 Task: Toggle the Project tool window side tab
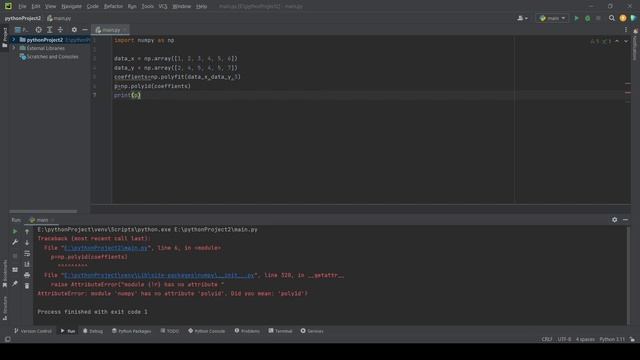(4, 37)
